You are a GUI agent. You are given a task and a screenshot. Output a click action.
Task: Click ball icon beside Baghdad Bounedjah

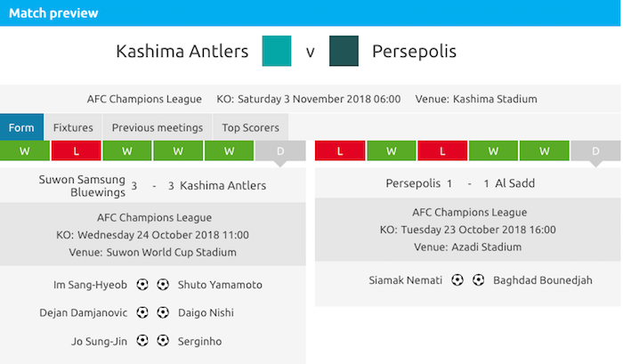point(478,279)
